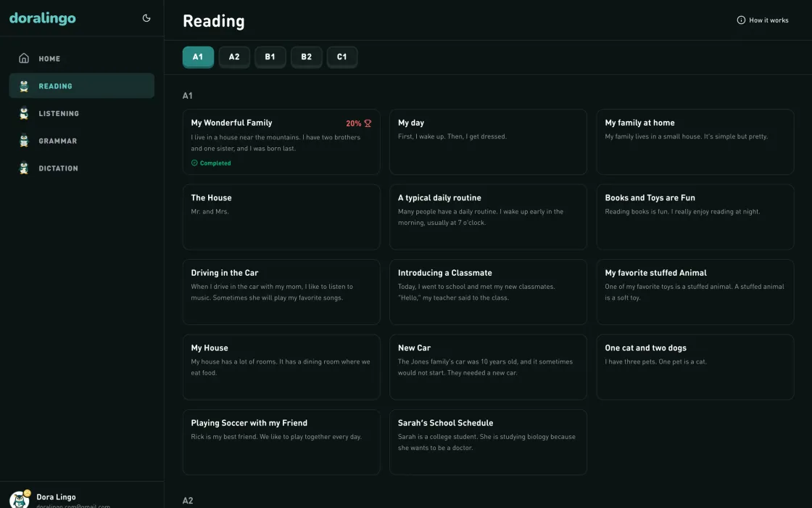Open Sarah's School Schedule card
This screenshot has width=812, height=508.
[x=488, y=442]
